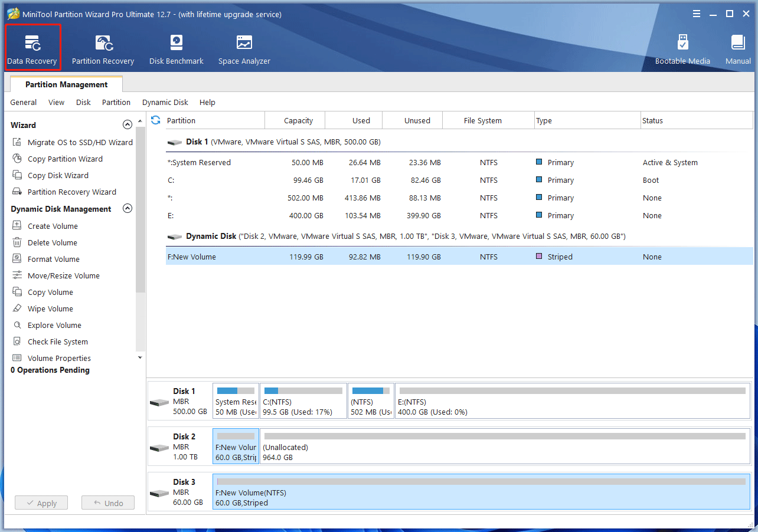Sort by Used column header

(354, 120)
